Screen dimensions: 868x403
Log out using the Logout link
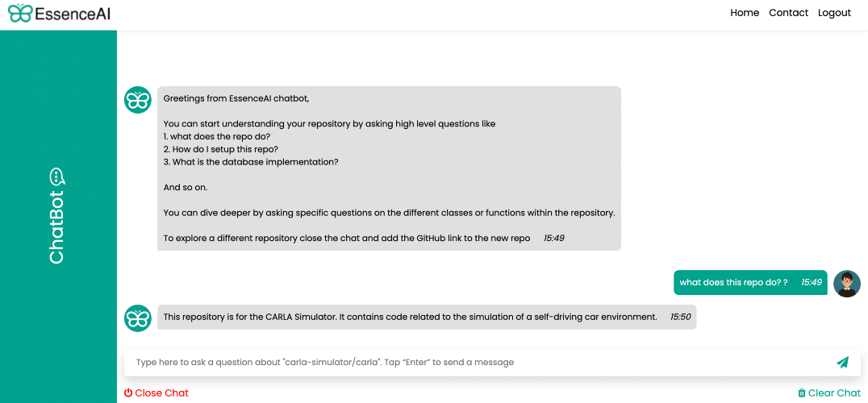(x=834, y=13)
